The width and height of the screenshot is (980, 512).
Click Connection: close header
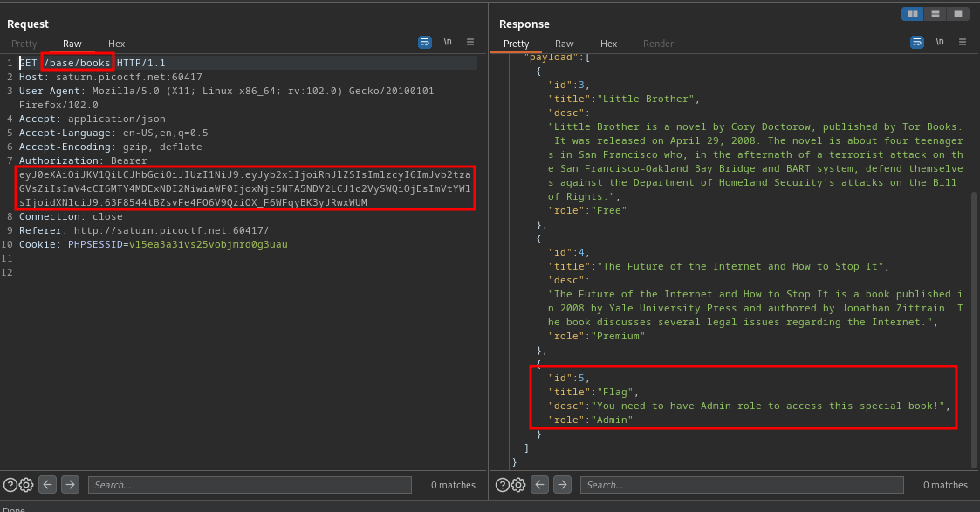point(71,216)
